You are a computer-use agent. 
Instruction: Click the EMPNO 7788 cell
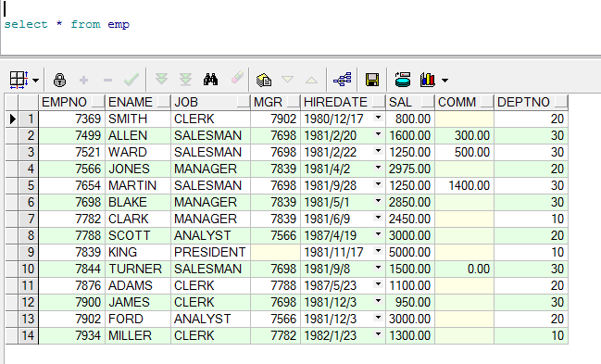click(71, 235)
